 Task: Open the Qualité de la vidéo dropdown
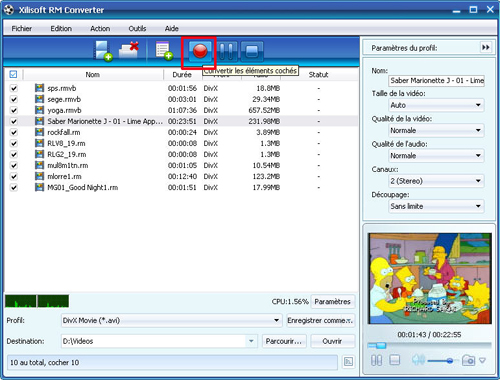pos(436,130)
